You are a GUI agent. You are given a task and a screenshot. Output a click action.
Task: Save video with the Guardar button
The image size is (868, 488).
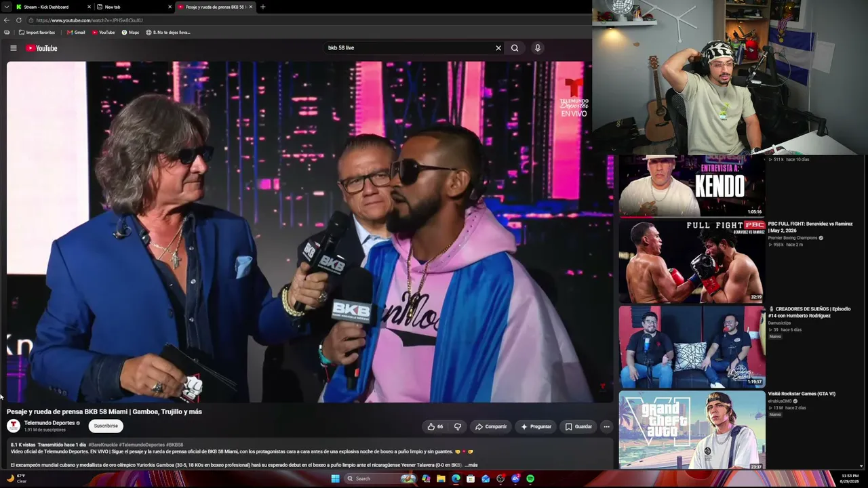click(x=578, y=426)
